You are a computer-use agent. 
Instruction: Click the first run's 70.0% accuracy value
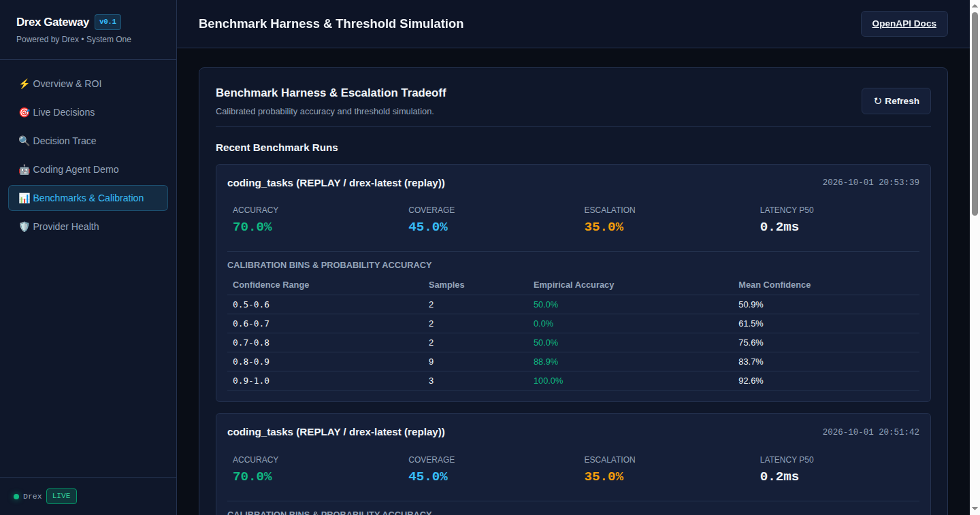click(x=252, y=227)
